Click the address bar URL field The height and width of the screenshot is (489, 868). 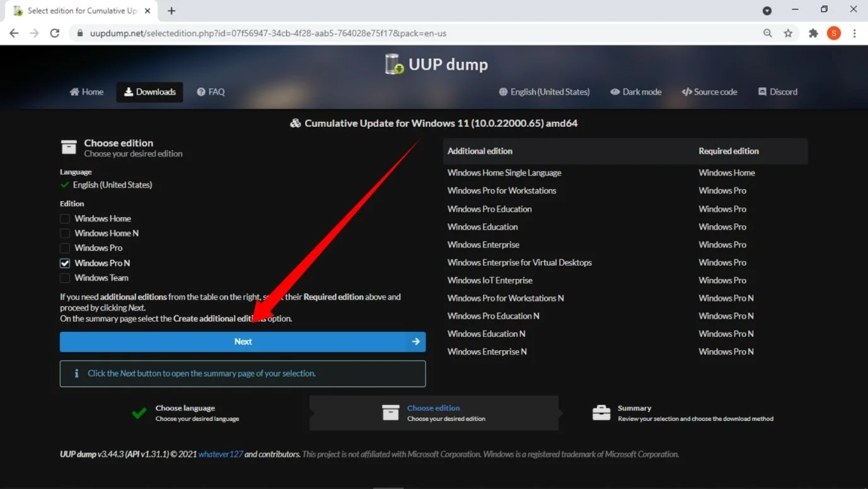[x=416, y=33]
